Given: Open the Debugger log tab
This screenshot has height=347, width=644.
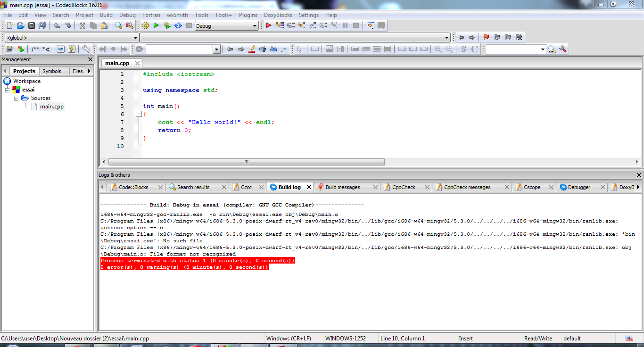Looking at the screenshot, I should (x=579, y=187).
